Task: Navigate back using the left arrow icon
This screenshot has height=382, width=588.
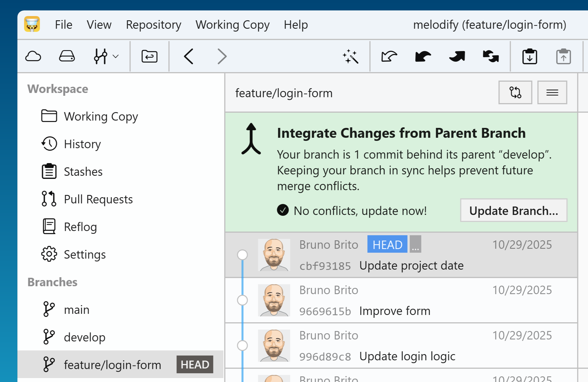Action: [x=188, y=56]
